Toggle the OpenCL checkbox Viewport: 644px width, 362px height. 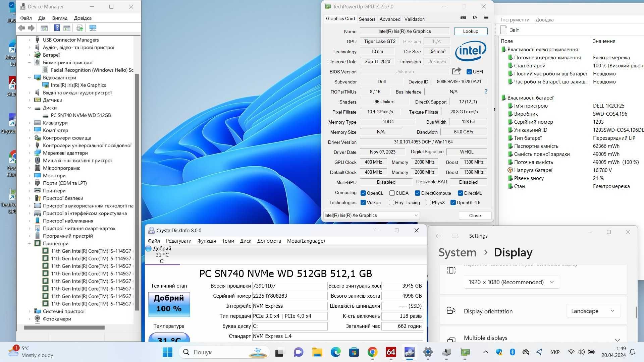363,193
